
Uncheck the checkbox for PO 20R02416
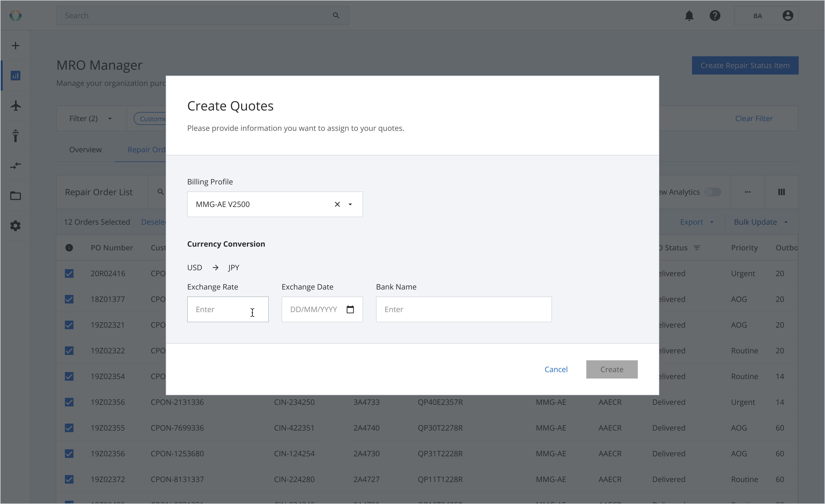69,273
